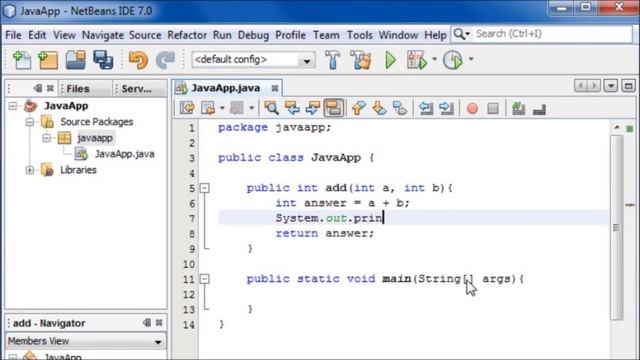This screenshot has height=360, width=640.
Task: Stop macro recording with the square icon
Action: (493, 109)
